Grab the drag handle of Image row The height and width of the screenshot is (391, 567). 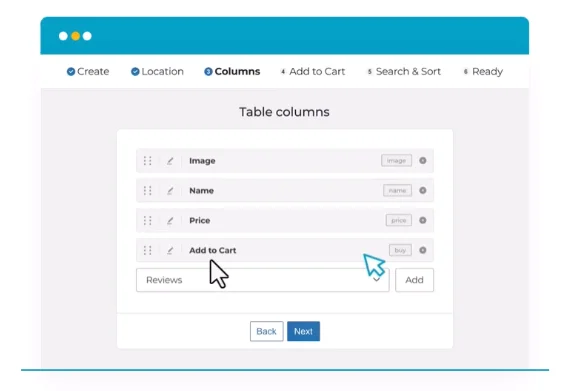[148, 161]
